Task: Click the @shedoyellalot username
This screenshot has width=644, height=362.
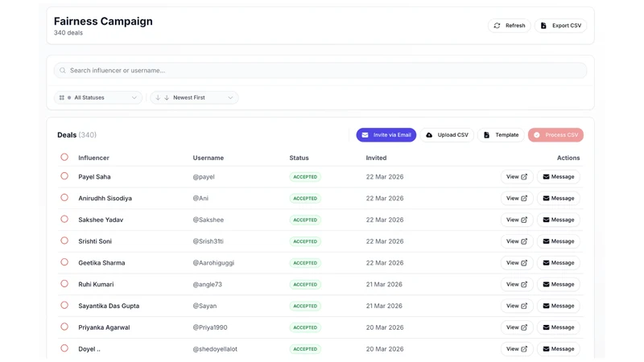Action: coord(215,349)
